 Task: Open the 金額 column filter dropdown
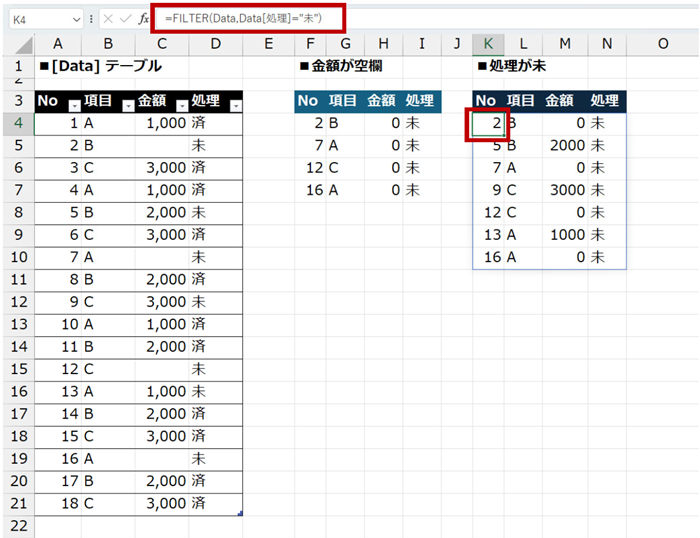pos(181,106)
